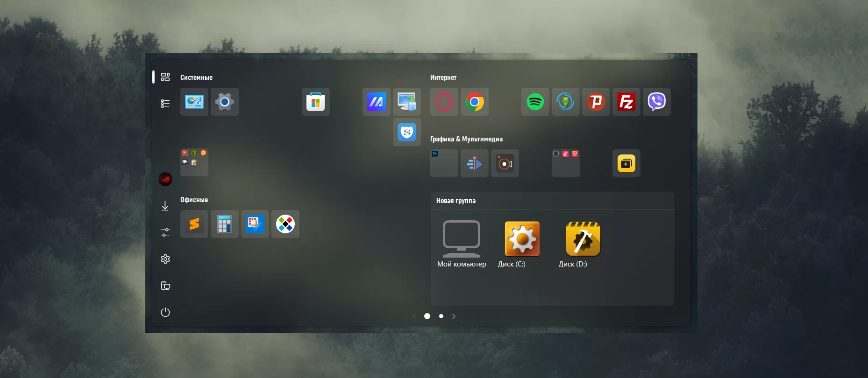Launch the yellow lightning bolt app tile
The width and height of the screenshot is (868, 378).
626,163
